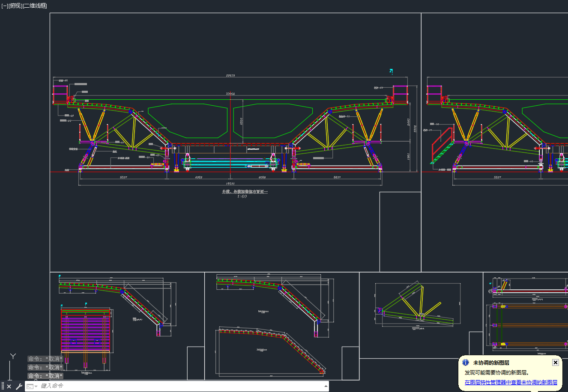
Task: Select the vertical 1981 dimension text
Action: 408,157
